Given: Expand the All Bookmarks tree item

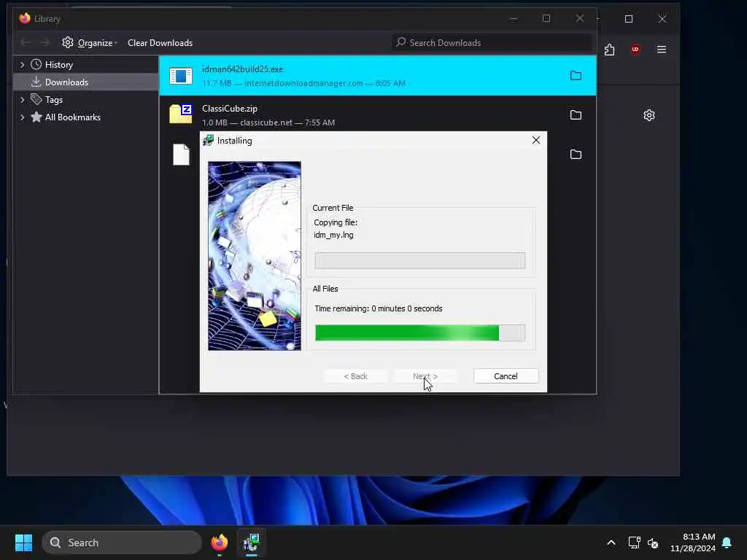Looking at the screenshot, I should point(22,117).
